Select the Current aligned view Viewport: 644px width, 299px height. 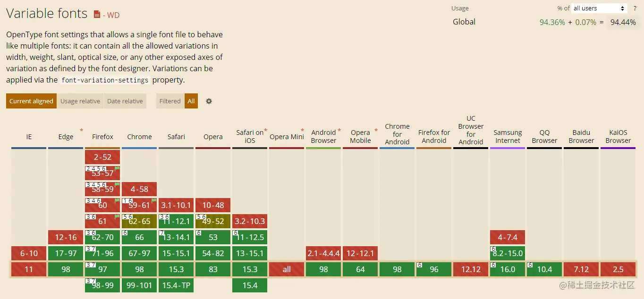click(31, 101)
